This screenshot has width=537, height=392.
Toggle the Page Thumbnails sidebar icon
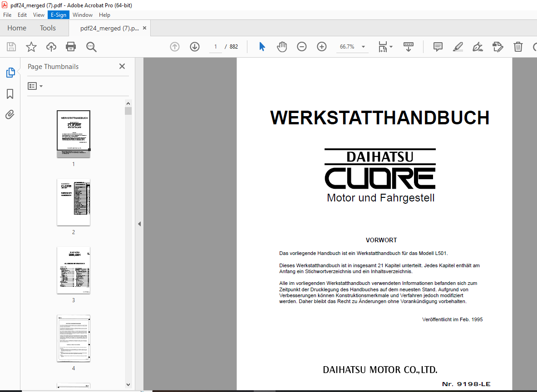point(10,73)
